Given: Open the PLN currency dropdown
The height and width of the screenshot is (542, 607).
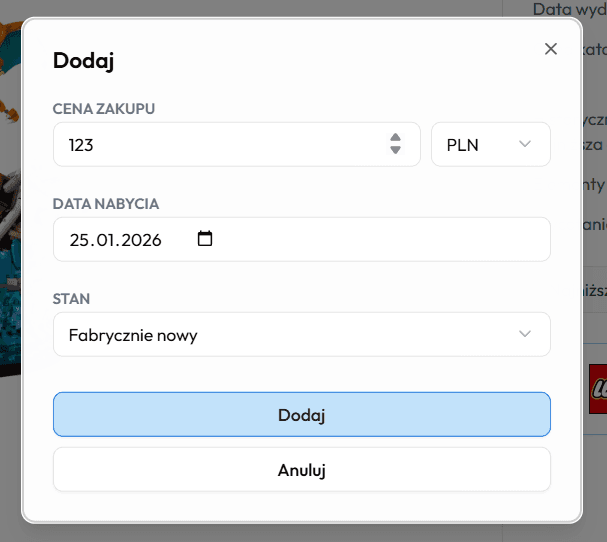Looking at the screenshot, I should 490,144.
